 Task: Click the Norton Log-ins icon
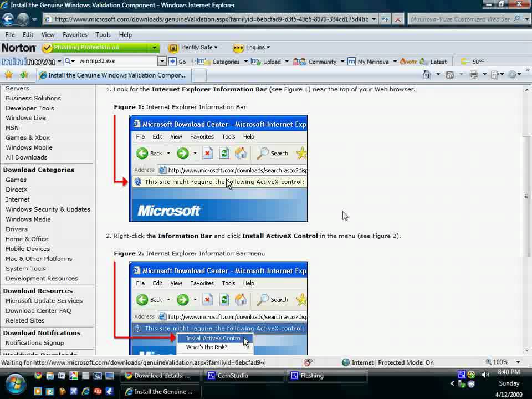click(x=238, y=48)
